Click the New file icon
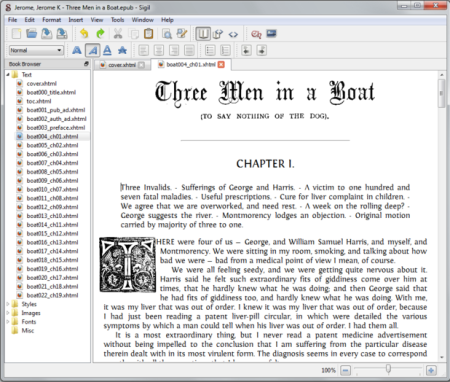The width and height of the screenshot is (450, 382). pos(16,34)
